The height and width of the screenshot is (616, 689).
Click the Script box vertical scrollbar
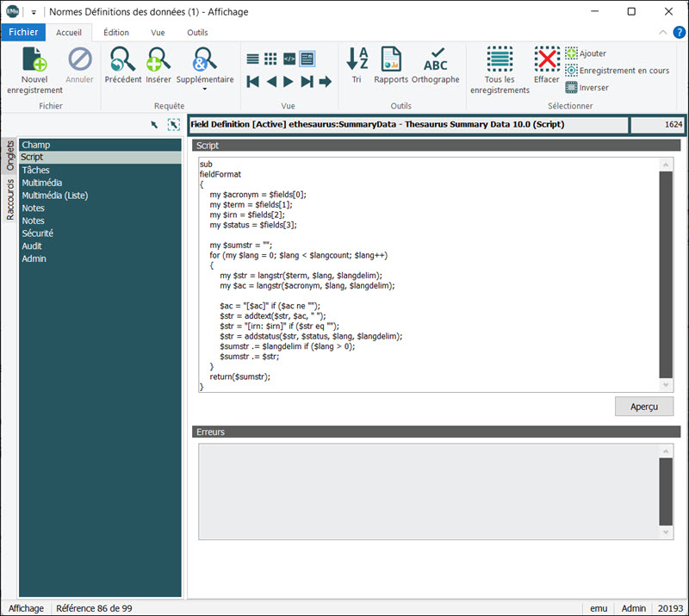point(666,275)
